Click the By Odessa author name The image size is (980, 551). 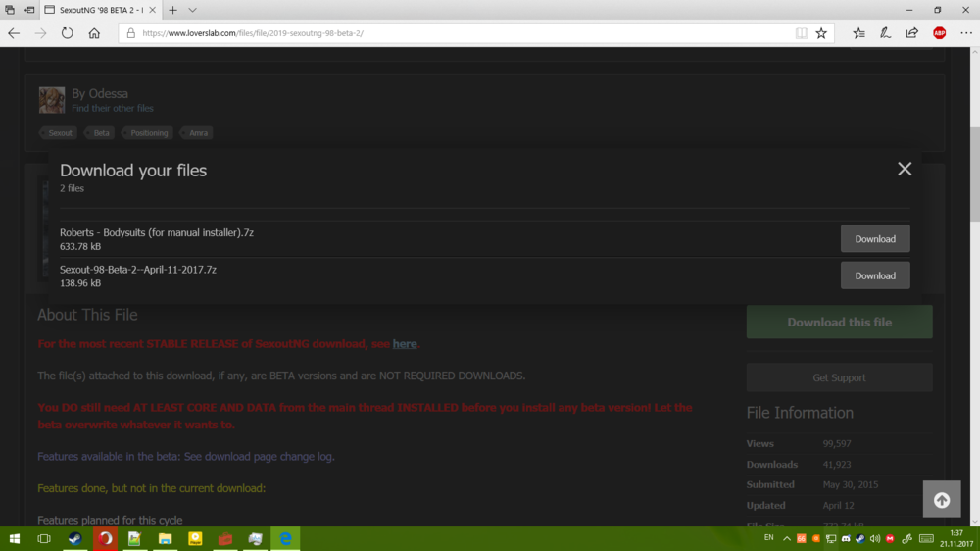point(100,93)
